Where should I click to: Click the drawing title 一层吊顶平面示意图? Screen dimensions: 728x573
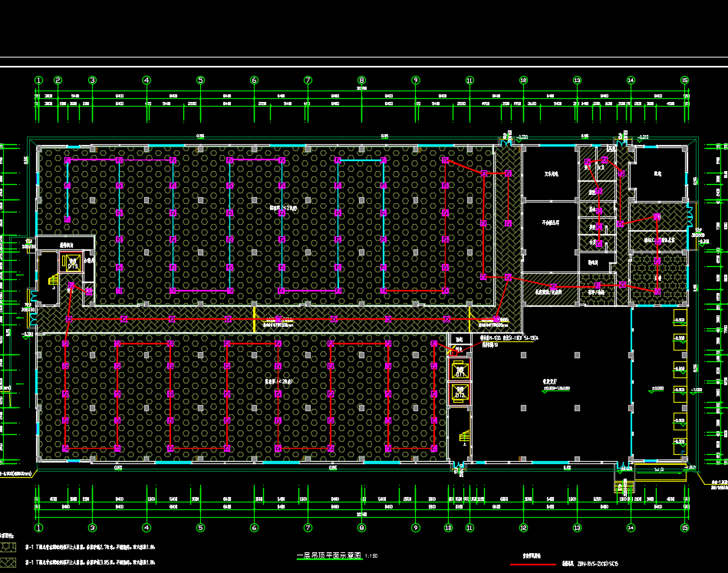coord(329,555)
